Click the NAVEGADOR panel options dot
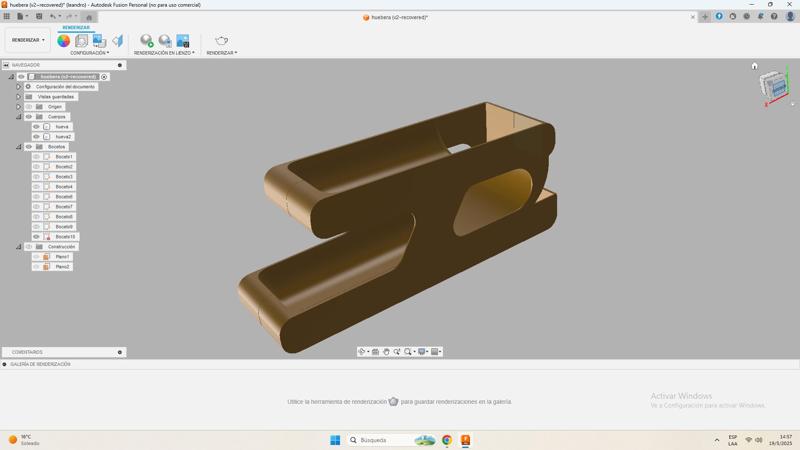This screenshot has height=450, width=800. tap(120, 65)
